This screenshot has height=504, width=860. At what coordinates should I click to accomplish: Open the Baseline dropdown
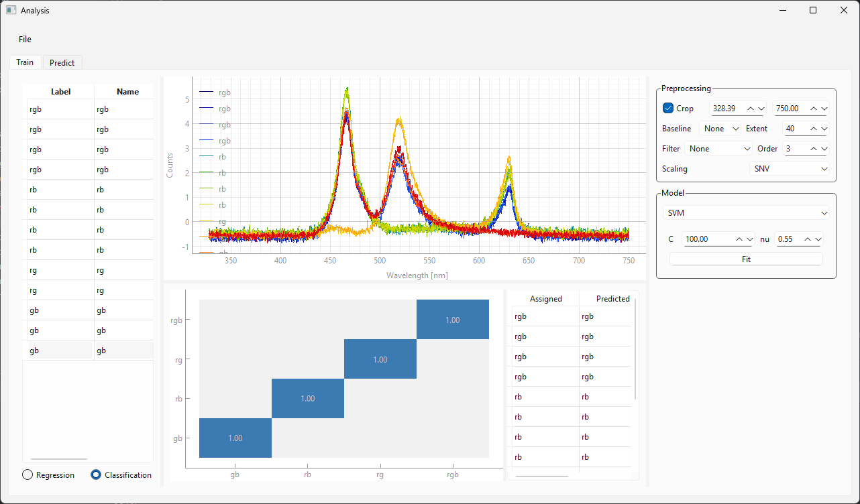[720, 129]
